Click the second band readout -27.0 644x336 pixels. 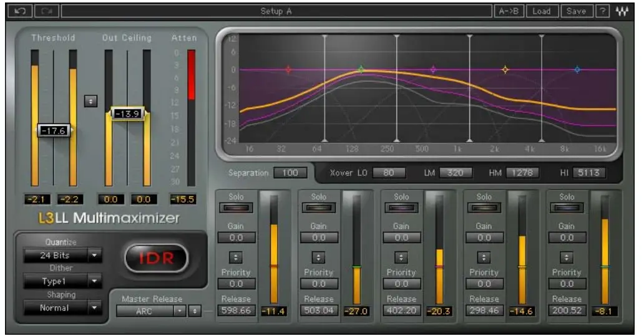pyautogui.click(x=356, y=311)
